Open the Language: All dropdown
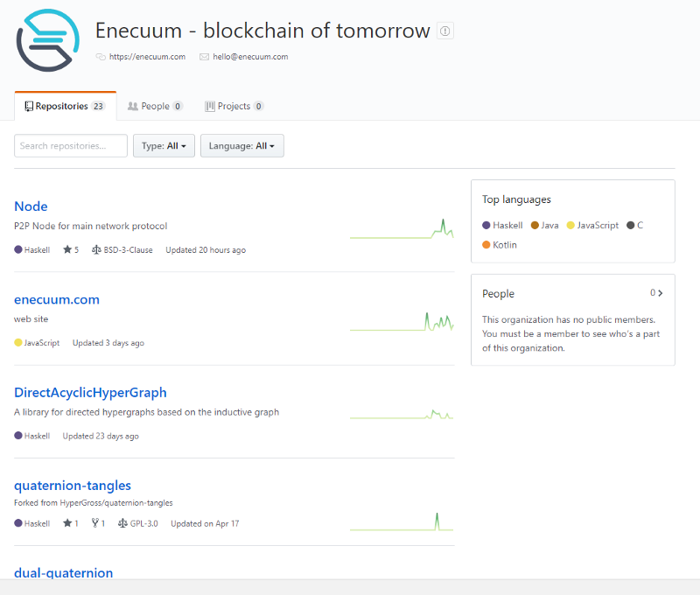Image resolution: width=700 pixels, height=595 pixels. 242,146
